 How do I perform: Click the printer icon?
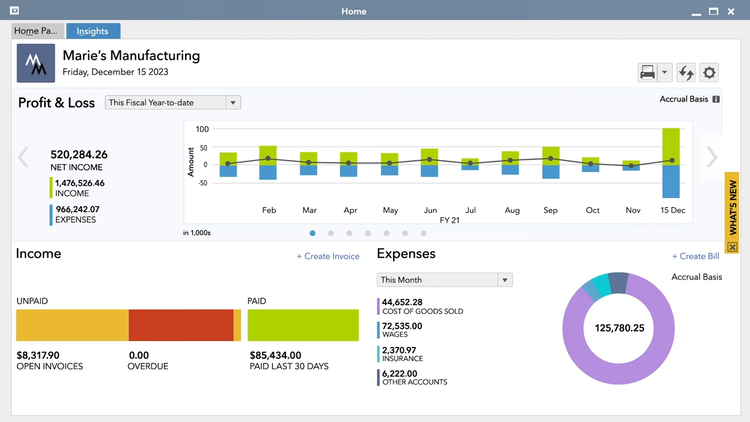[647, 73]
